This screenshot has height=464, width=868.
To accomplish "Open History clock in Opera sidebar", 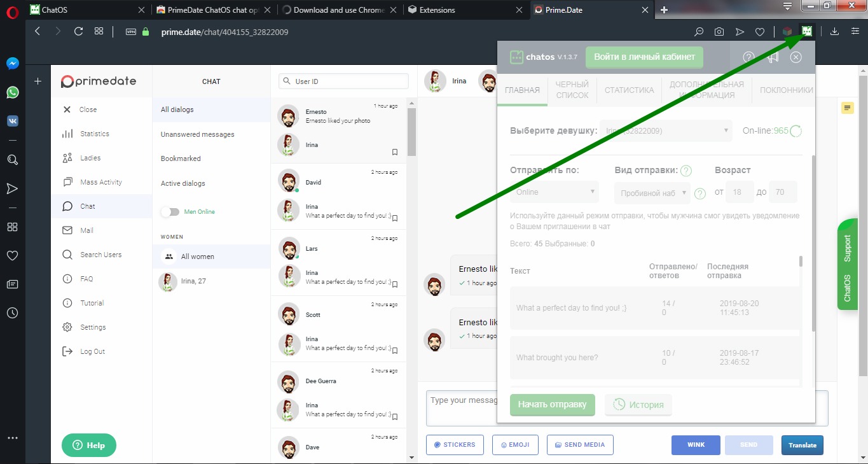I will point(12,313).
